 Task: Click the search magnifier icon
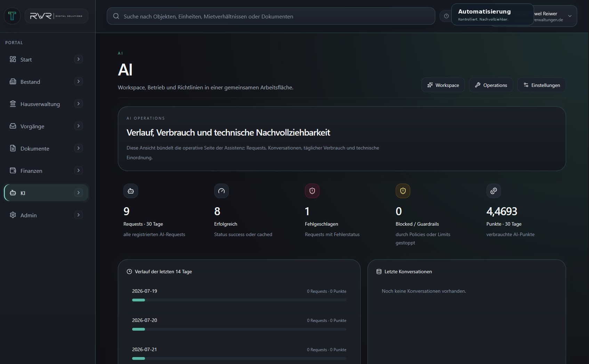[116, 16]
